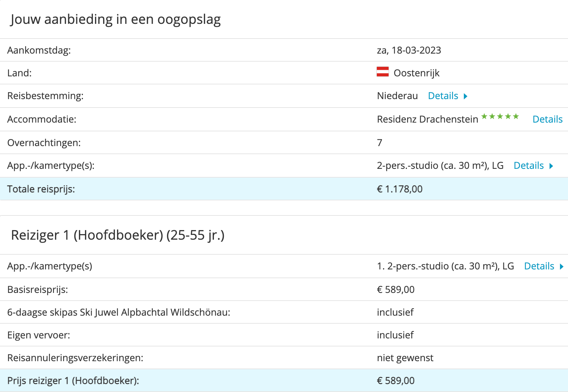Viewport: 568px width, 392px height.
Task: Select '1. 2-pers.-studio (ca. 30 m²), LG' text
Action: (445, 266)
